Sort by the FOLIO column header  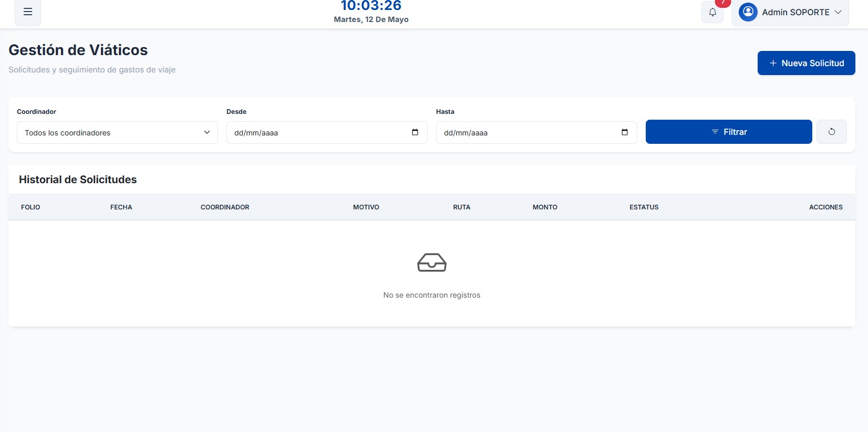[30, 207]
